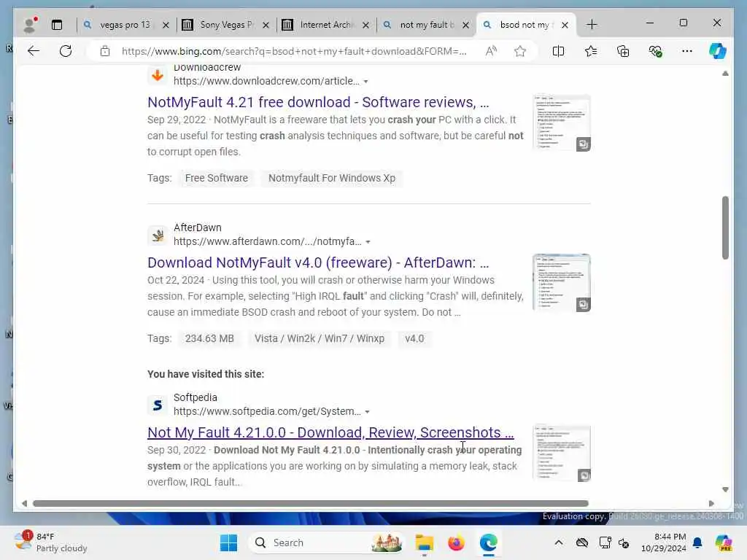Open the Softpedia result thumbnail
Screen dimensions: 747x560
[562, 453]
